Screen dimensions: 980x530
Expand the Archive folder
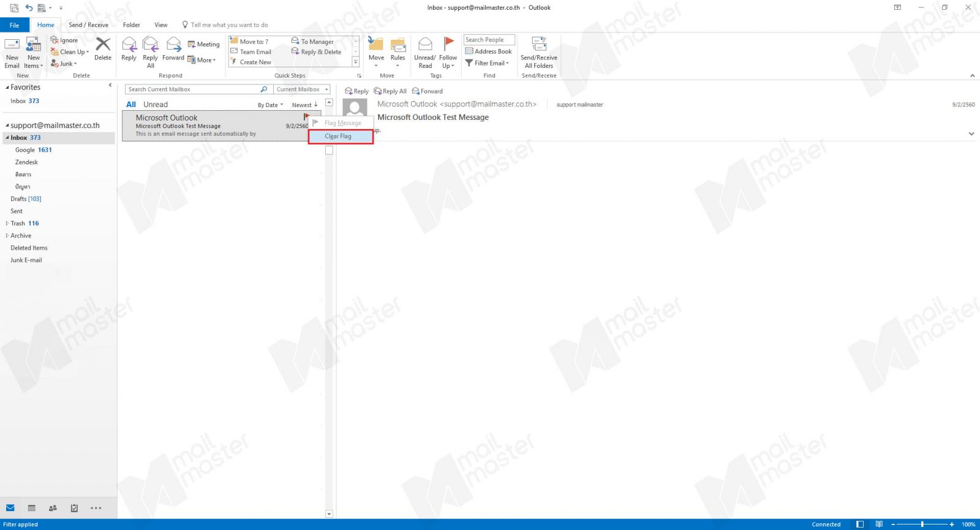(x=7, y=236)
